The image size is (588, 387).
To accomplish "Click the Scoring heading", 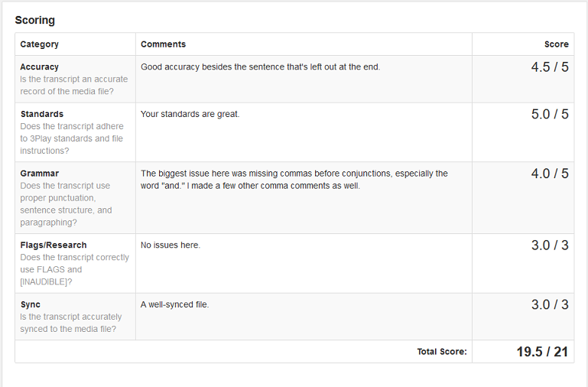I will pos(35,20).
